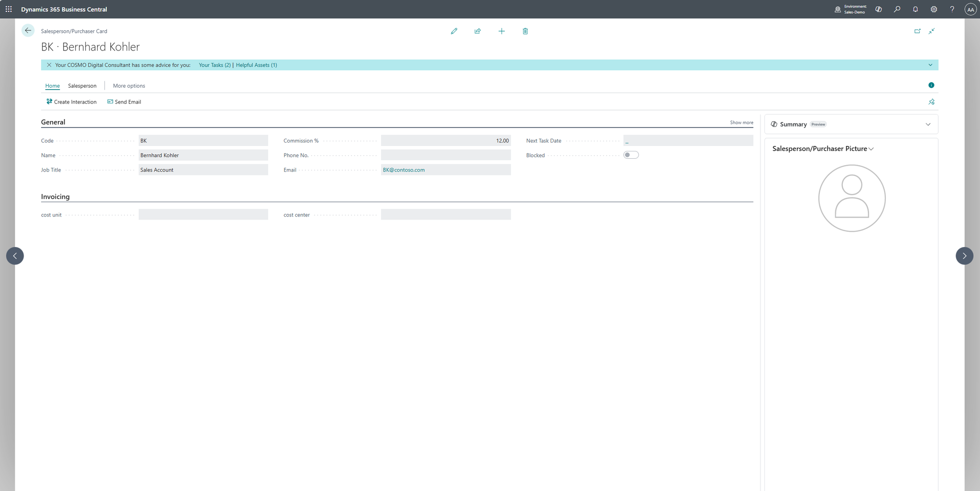
Task: Open the app launcher waffle icon
Action: (x=9, y=9)
